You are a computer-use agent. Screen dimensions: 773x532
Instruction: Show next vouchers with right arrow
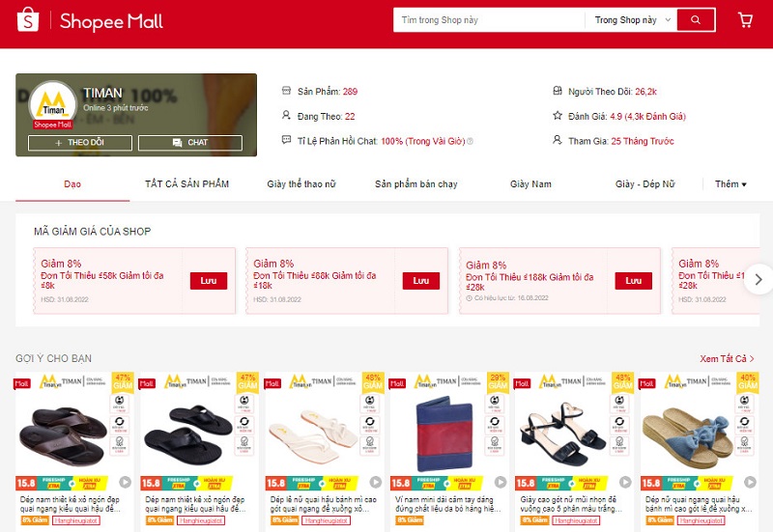(x=759, y=280)
